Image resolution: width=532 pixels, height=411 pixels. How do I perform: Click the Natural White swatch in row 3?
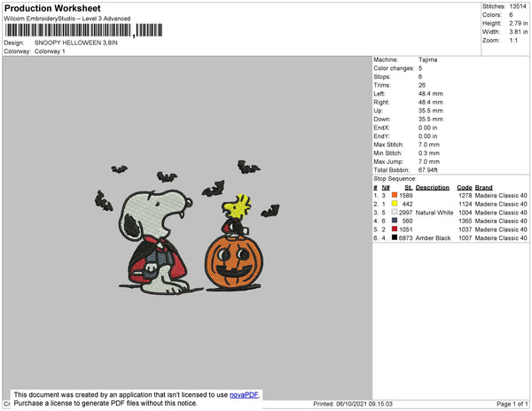pos(395,212)
